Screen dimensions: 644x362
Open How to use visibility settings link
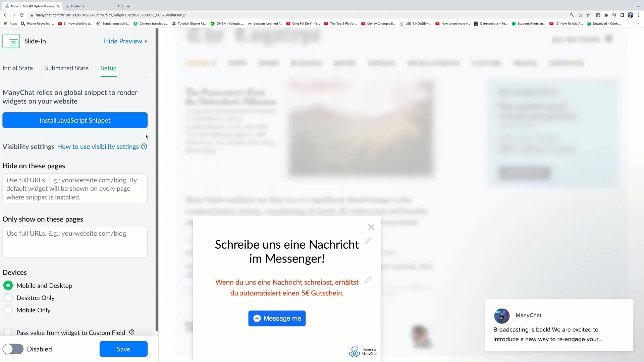point(98,146)
